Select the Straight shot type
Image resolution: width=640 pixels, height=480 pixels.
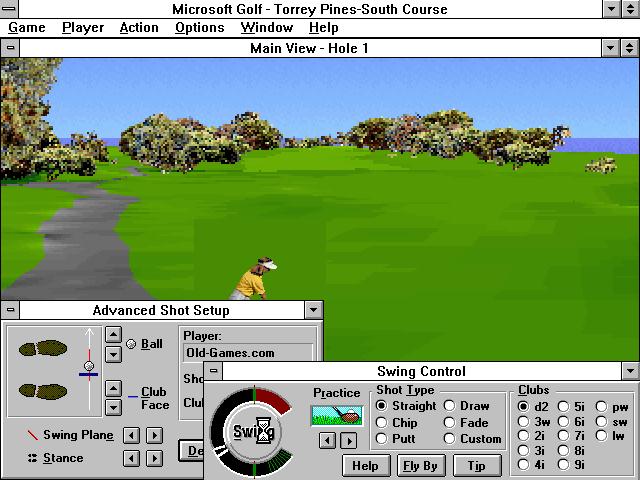click(x=406, y=406)
